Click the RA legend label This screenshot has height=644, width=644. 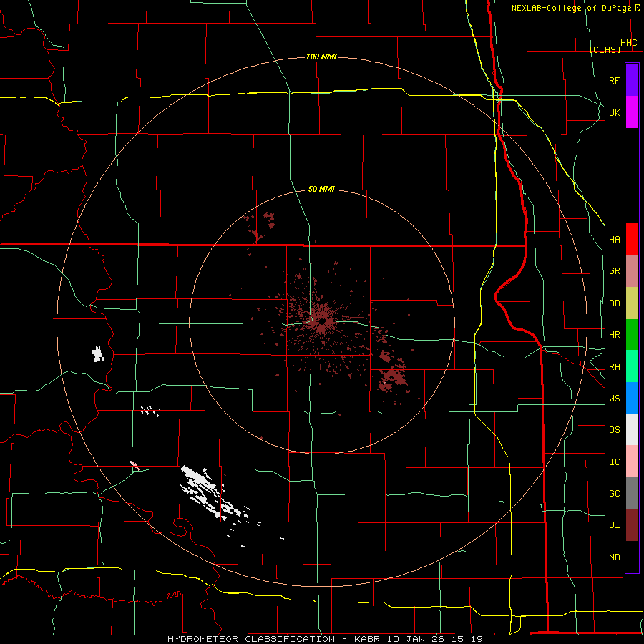[614, 367]
